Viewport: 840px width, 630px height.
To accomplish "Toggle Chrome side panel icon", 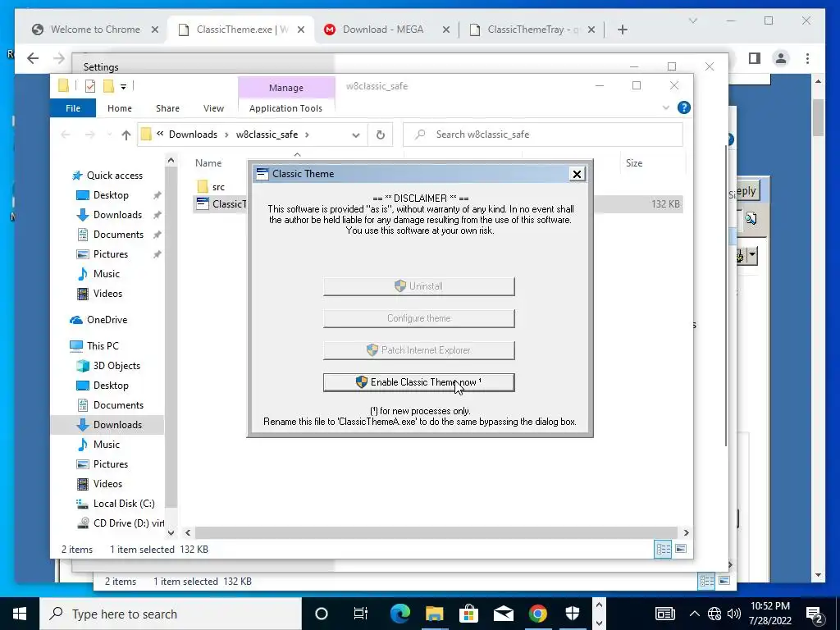I will [755, 58].
